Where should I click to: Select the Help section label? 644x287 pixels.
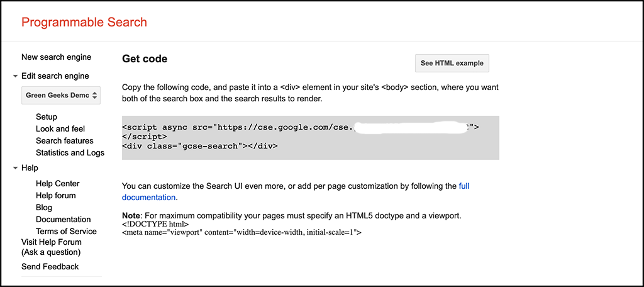click(30, 168)
